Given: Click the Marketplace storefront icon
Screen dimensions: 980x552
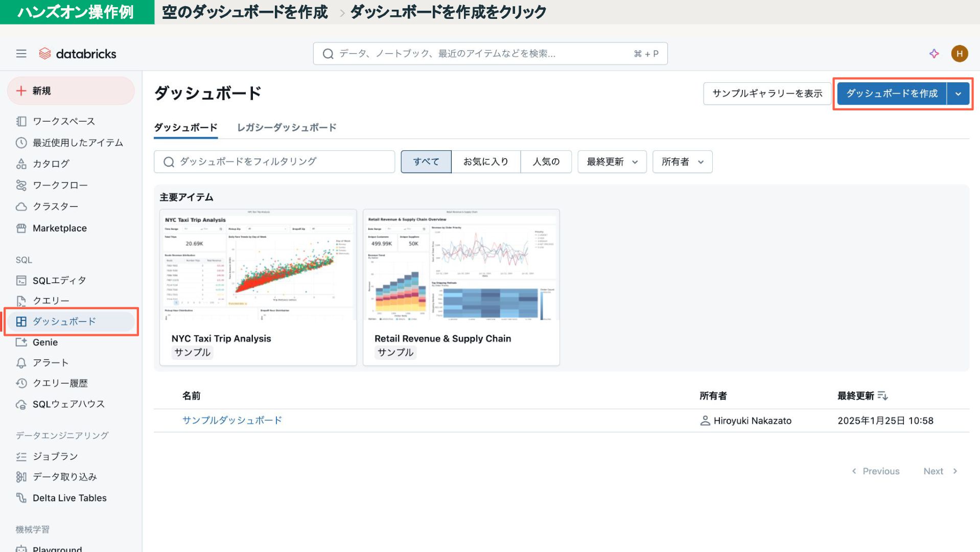Looking at the screenshot, I should tap(21, 228).
